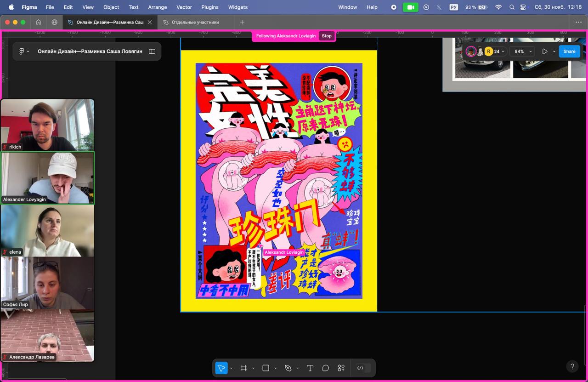Close the Онлайн Дизайн tab
This screenshot has width=588, height=382.
pos(150,22)
